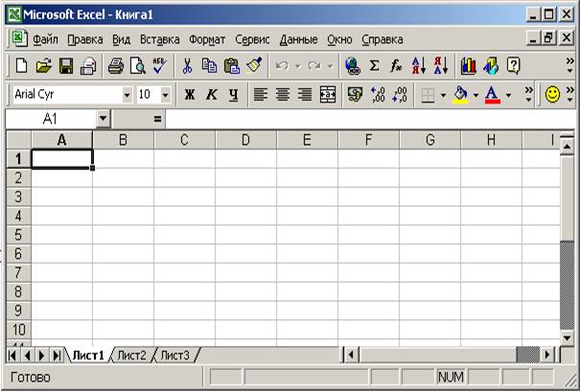Click the formula bar input area

coord(370,119)
